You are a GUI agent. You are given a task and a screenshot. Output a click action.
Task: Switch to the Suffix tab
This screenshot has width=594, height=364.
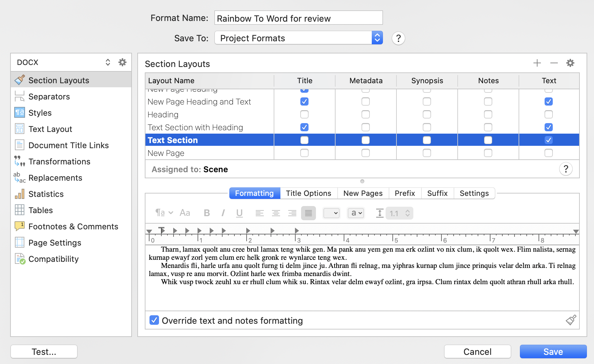click(x=437, y=193)
